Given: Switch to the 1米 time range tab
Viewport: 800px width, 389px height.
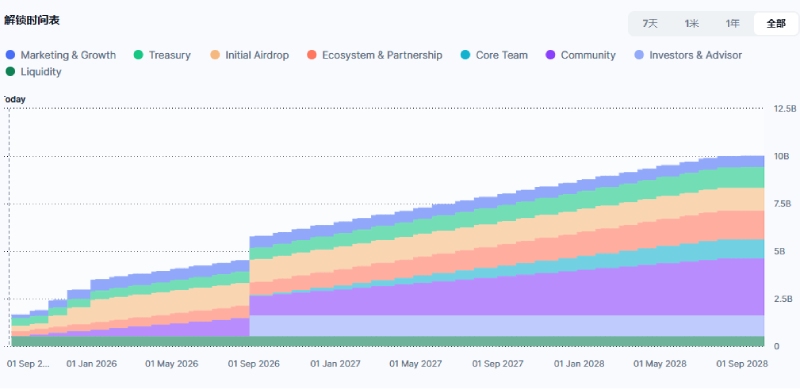Looking at the screenshot, I should 692,23.
